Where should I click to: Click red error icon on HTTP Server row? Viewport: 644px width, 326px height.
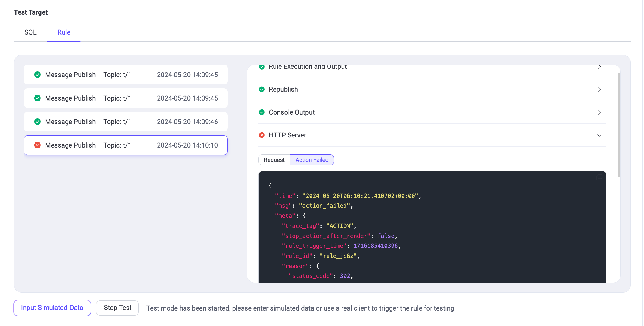[262, 135]
